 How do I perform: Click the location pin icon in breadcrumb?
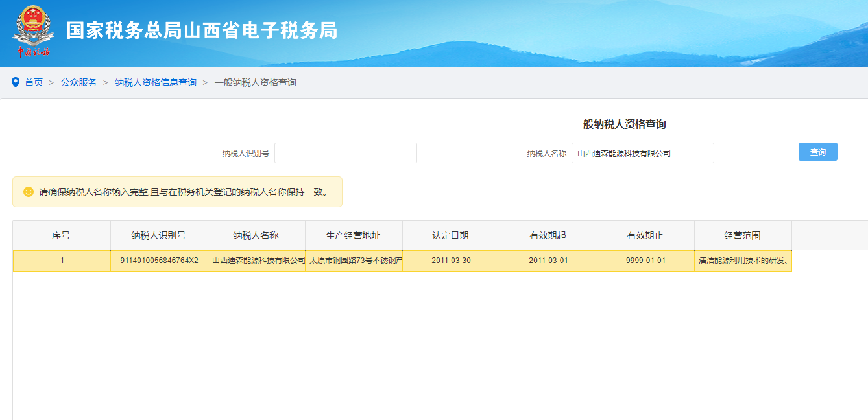pyautogui.click(x=16, y=82)
